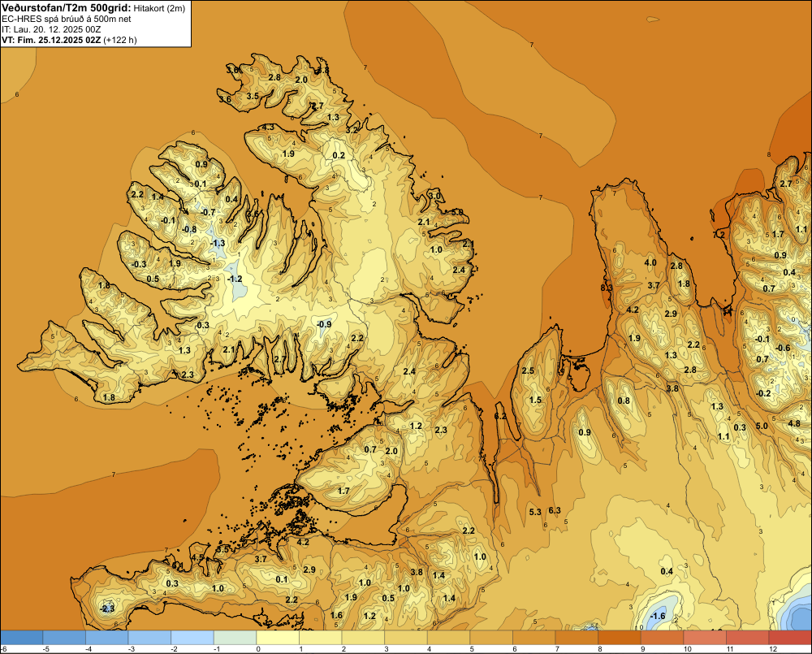Viewport: 812px width, 654px height.
Task: Click the legend tick label '10'
Action: point(687,649)
